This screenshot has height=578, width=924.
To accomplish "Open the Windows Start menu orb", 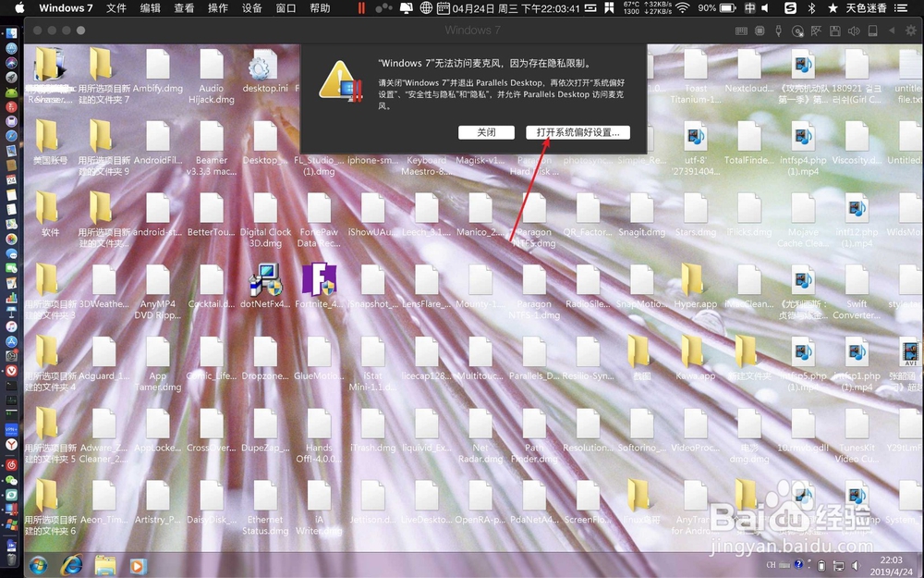I will [38, 566].
